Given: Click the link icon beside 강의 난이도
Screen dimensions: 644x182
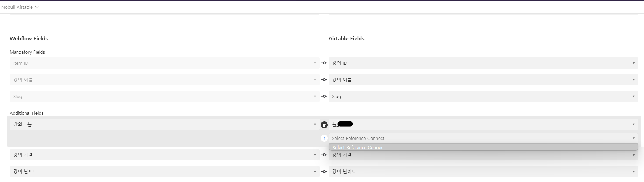Looking at the screenshot, I should pos(324,172).
